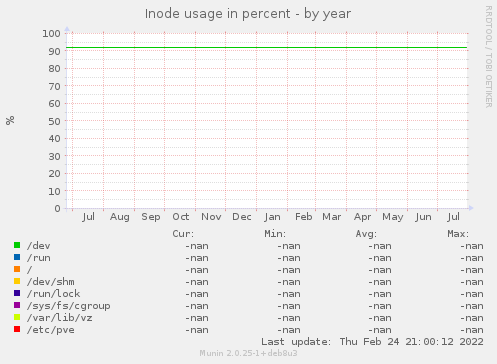Click the Munin 2.0.25-1+deb8u3 version text
This screenshot has width=497, height=364.
pyautogui.click(x=248, y=353)
